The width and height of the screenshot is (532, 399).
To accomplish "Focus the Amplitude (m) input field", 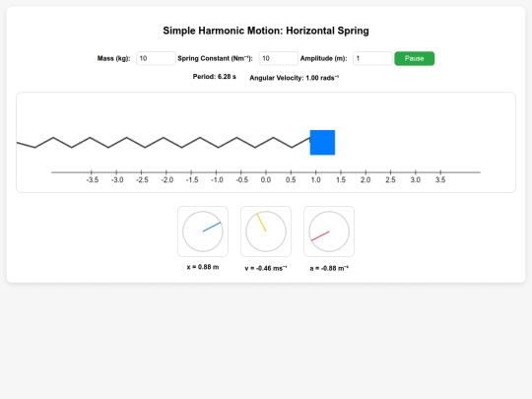I will [372, 58].
